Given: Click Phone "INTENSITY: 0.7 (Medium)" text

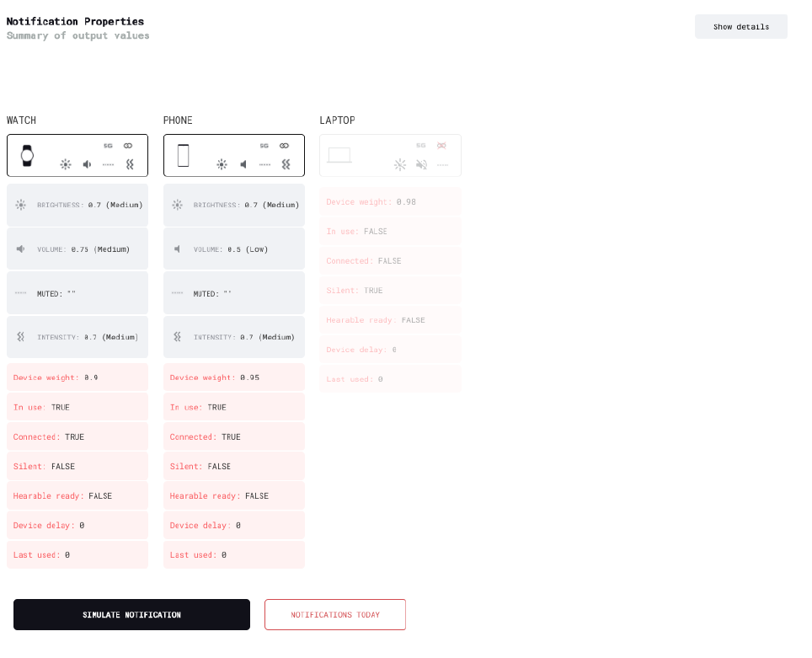Looking at the screenshot, I should (244, 337).
